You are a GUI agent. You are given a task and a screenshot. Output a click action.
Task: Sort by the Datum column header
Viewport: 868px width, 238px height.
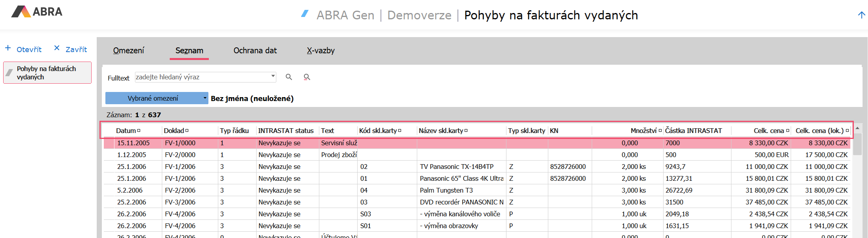point(128,131)
